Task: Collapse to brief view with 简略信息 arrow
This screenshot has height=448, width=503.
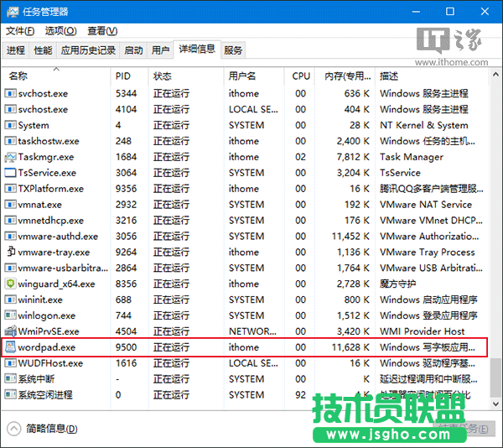Action: click(13, 429)
